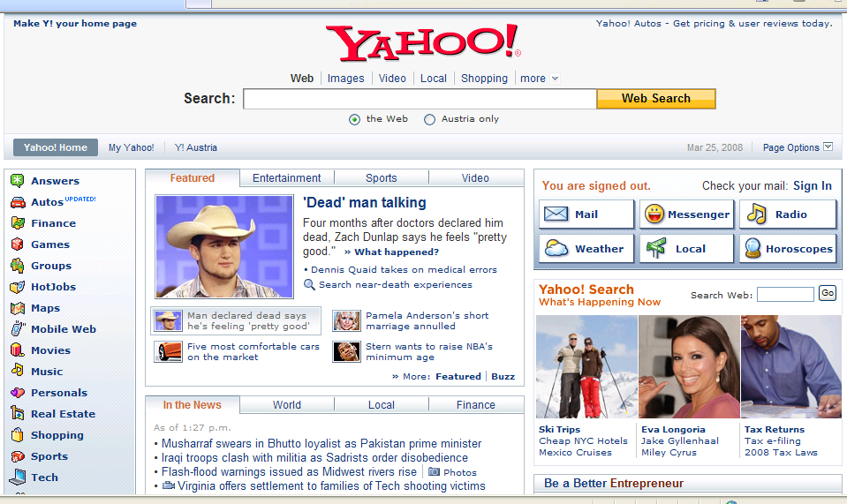Open the Answers sidebar icon
847x504 pixels.
coord(18,181)
